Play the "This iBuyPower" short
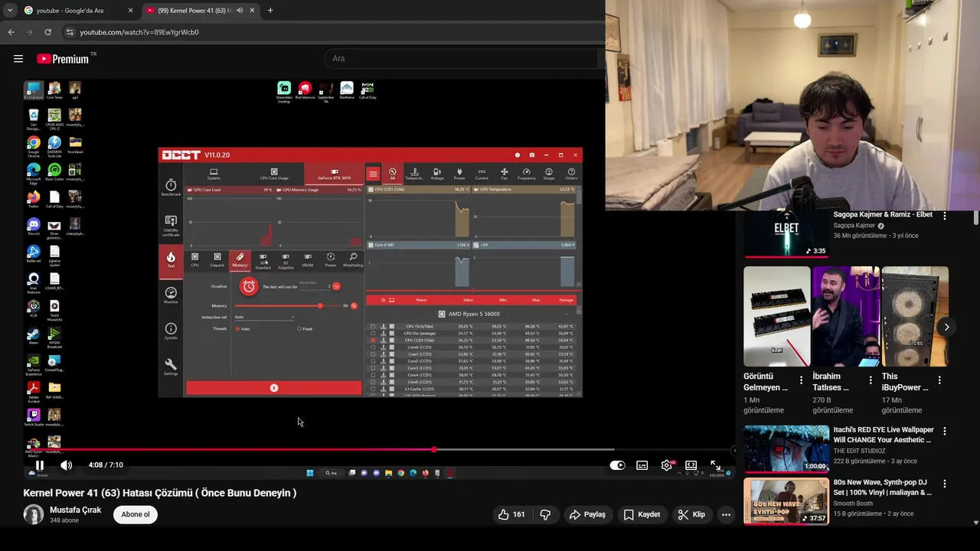 pos(914,316)
